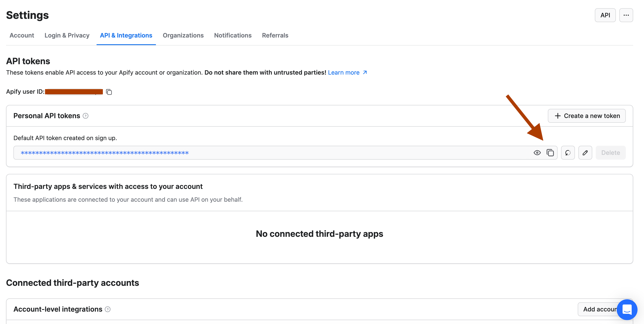Switch to the Account tab
This screenshot has width=644, height=324.
(x=22, y=36)
